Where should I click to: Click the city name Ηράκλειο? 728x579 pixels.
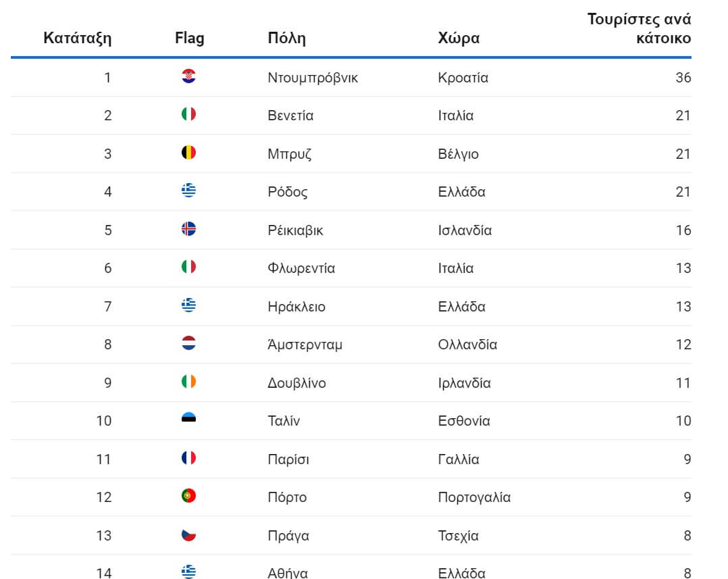296,307
